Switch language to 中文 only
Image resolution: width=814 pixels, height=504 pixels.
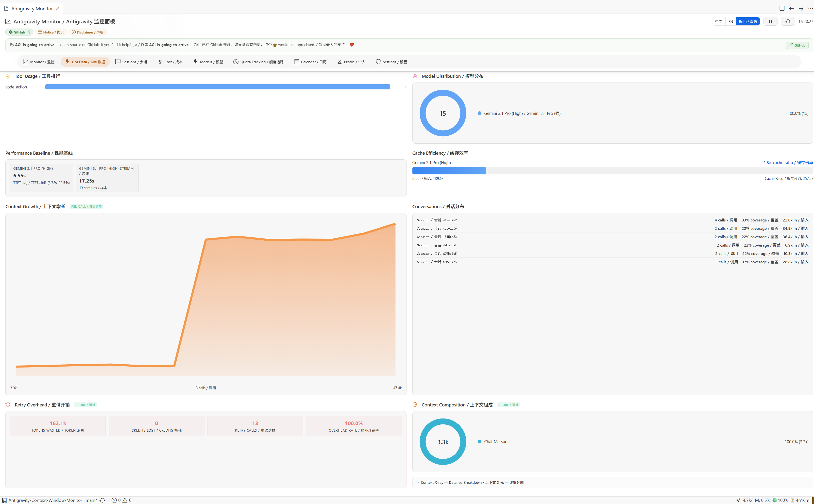pyautogui.click(x=719, y=21)
